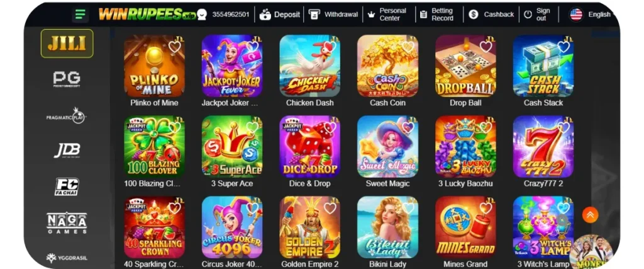Launch the Sweet Magic game thumbnail

387,146
